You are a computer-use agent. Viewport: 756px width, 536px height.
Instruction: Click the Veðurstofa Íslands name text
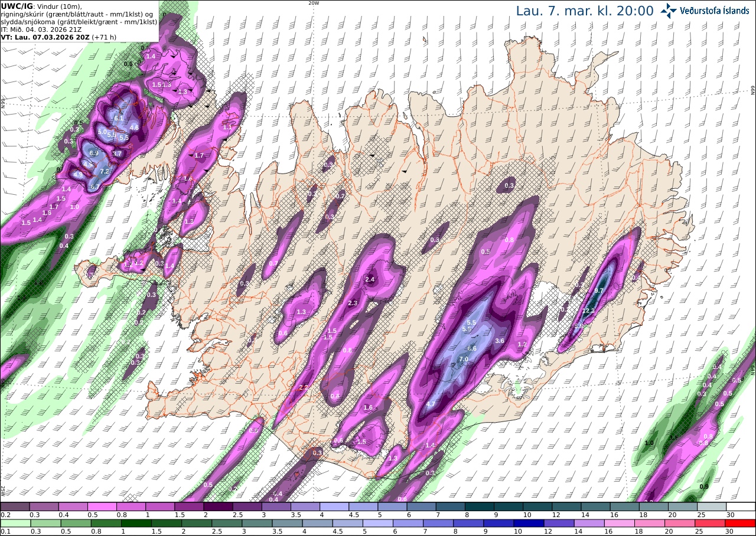click(715, 11)
